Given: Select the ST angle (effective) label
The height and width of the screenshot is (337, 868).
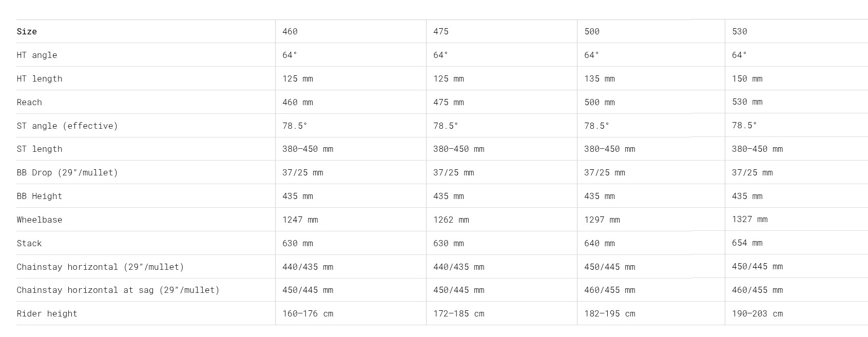Looking at the screenshot, I should 67,126.
